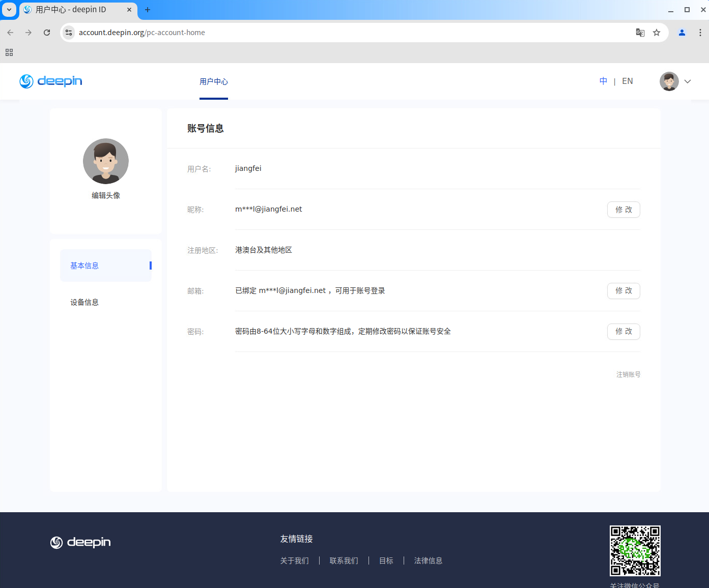Image resolution: width=709 pixels, height=588 pixels.
Task: Open the 目标 footer link
Action: [x=386, y=561]
